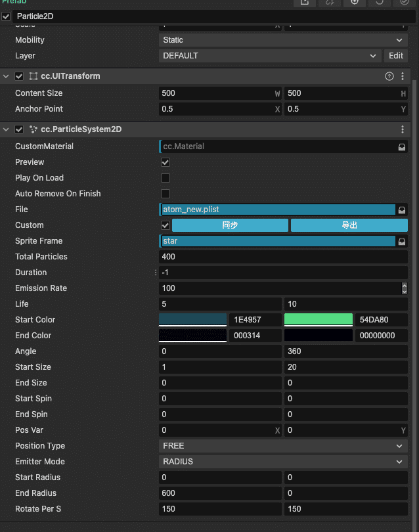Click the File asset picker icon
The height and width of the screenshot is (532, 419).
point(402,210)
